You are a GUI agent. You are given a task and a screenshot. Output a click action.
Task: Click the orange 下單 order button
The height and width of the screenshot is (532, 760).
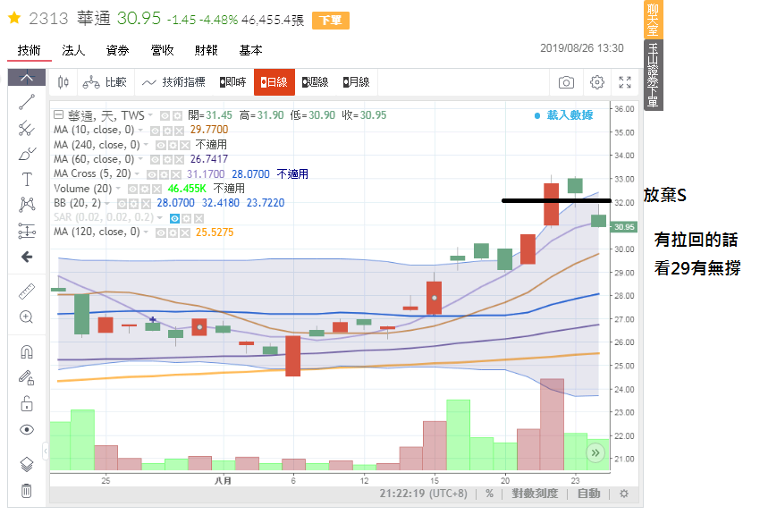[x=331, y=21]
